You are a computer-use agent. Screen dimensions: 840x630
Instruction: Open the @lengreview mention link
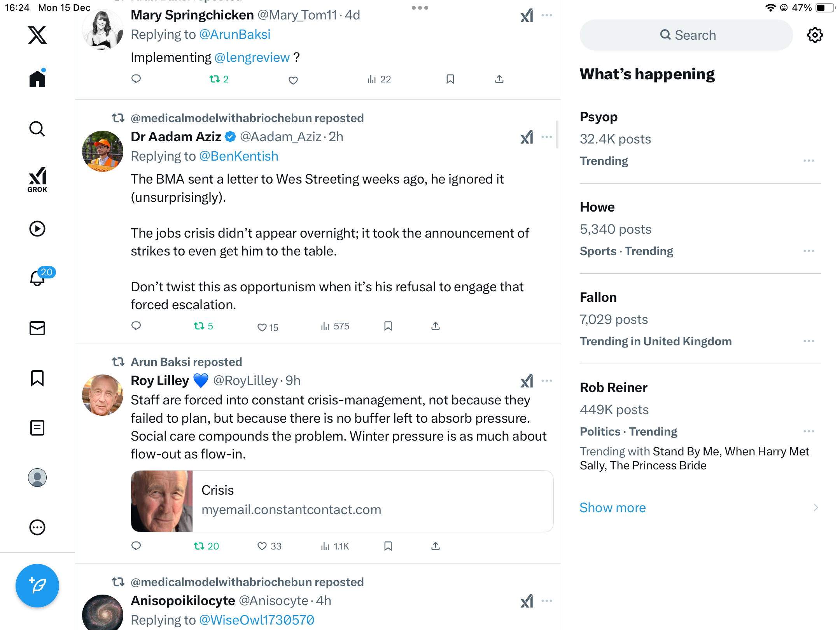(x=252, y=57)
